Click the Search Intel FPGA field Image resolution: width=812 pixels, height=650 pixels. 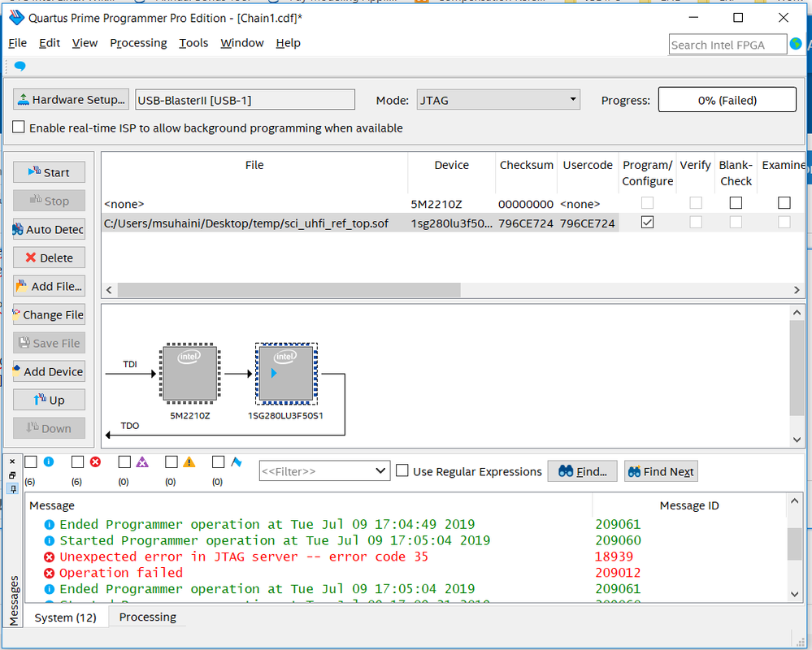click(x=727, y=45)
